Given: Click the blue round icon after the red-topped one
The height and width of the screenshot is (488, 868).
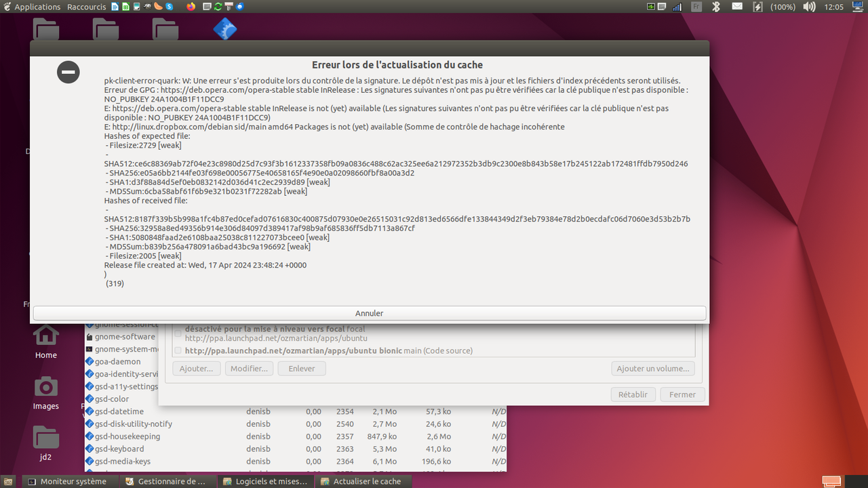Looking at the screenshot, I should 239,7.
